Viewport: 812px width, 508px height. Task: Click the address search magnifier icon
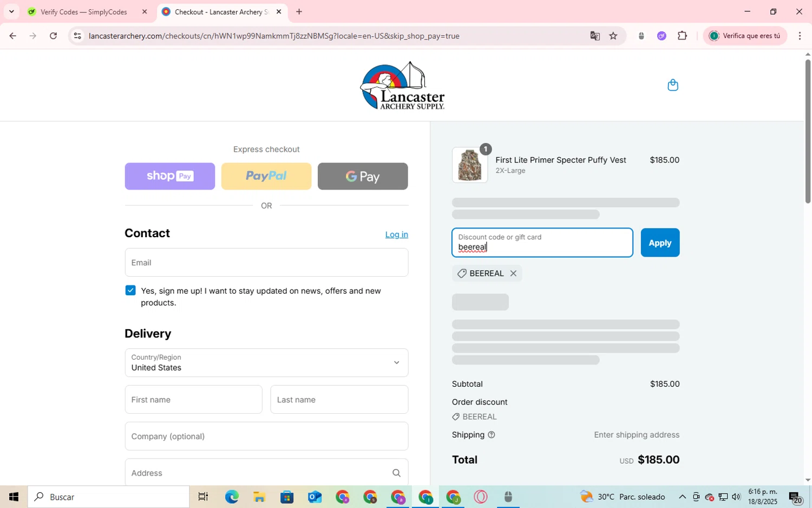pos(396,473)
